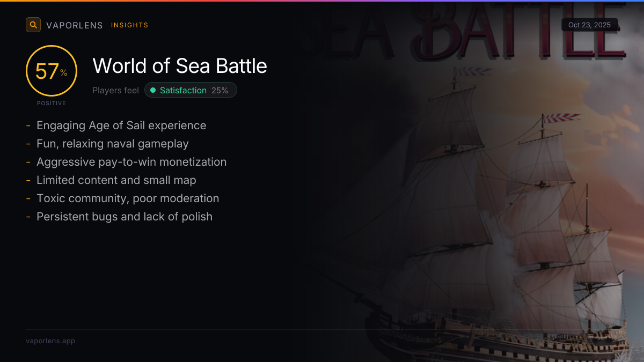
Task: Select "Toxic community, poor moderation" point
Action: (x=128, y=198)
